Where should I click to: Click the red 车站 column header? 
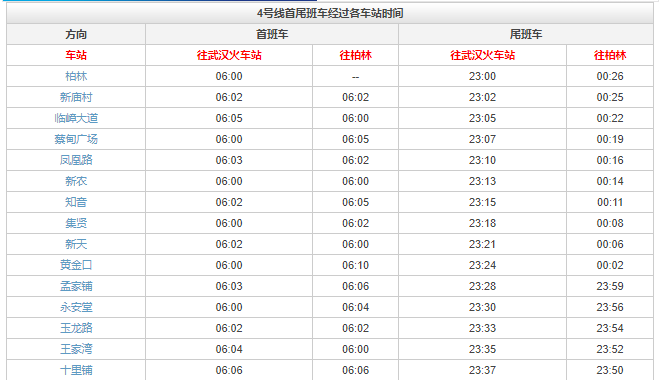76,55
